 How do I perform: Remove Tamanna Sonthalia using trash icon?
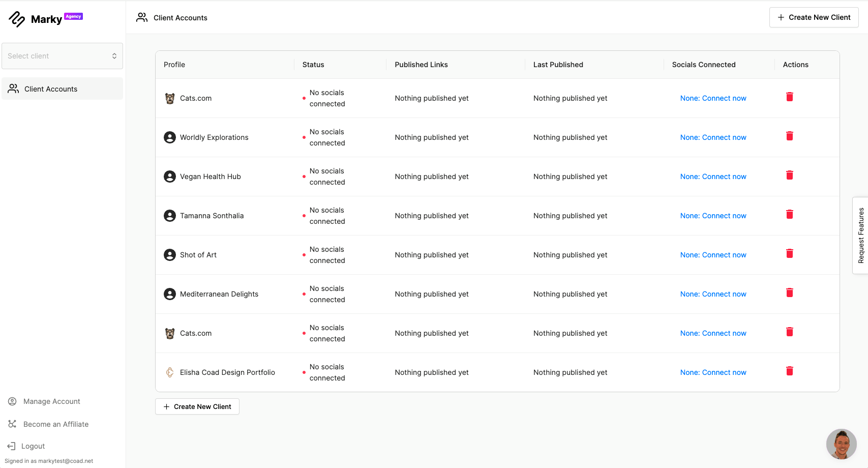coord(789,214)
